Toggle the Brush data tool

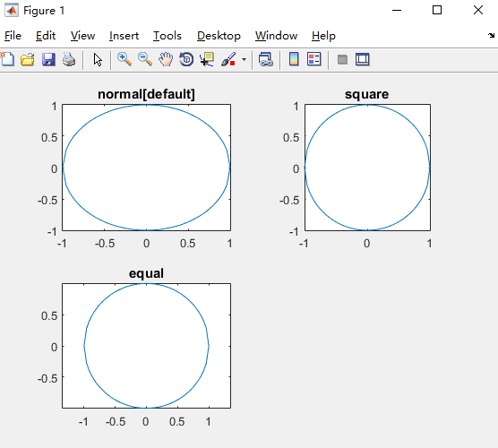(x=228, y=59)
